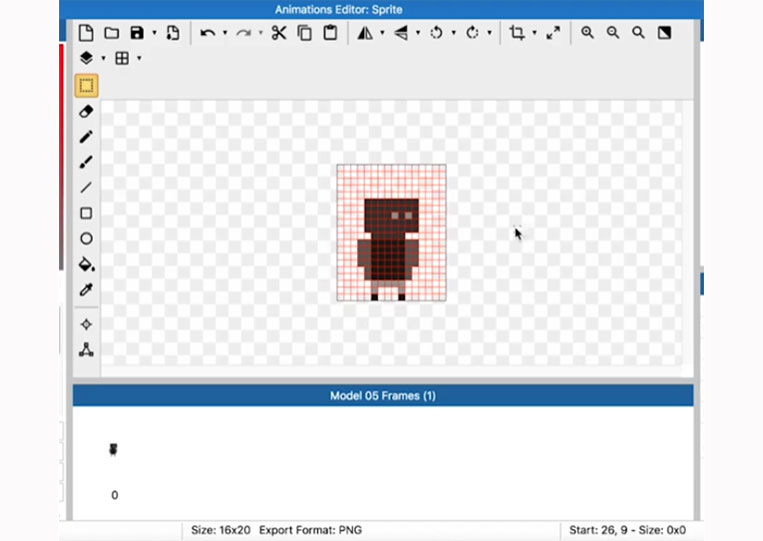Viewport: 763px width, 541px height.
Task: Flip the sprite vertically
Action: [401, 33]
